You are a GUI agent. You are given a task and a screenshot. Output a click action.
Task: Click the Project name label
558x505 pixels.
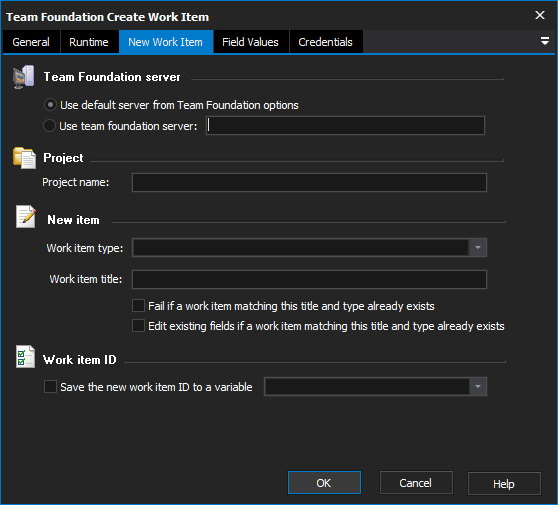[x=75, y=182]
